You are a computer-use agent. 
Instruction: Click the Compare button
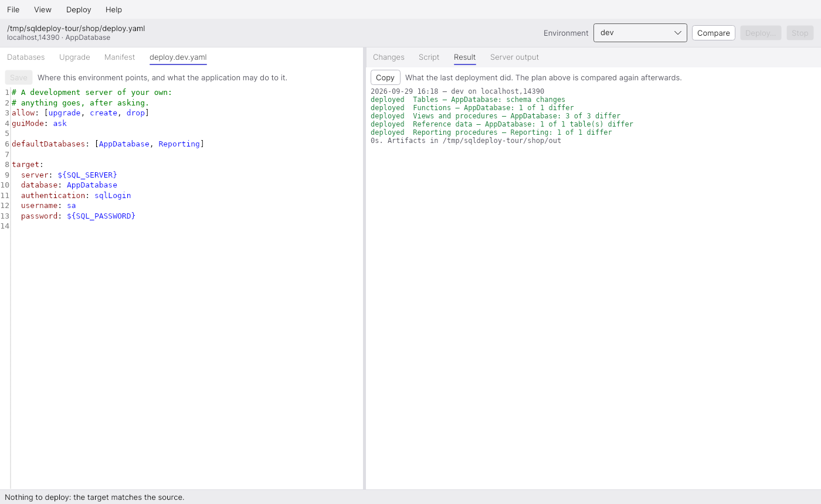click(x=714, y=33)
